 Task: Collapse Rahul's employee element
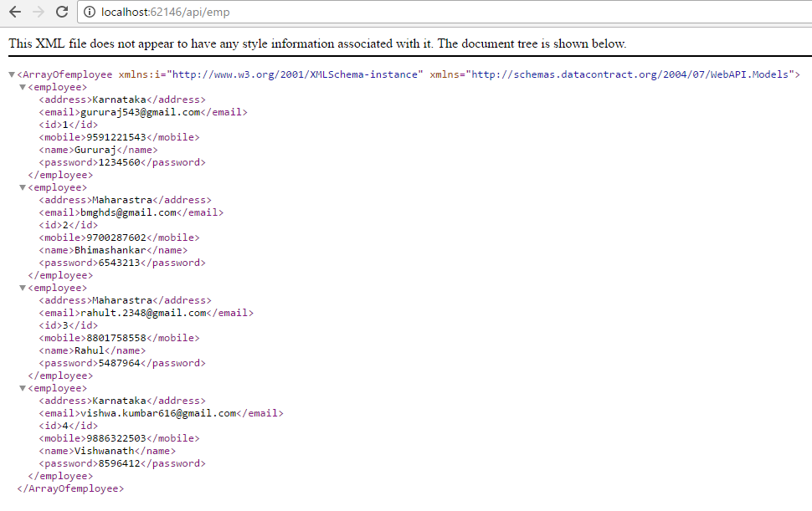23,287
